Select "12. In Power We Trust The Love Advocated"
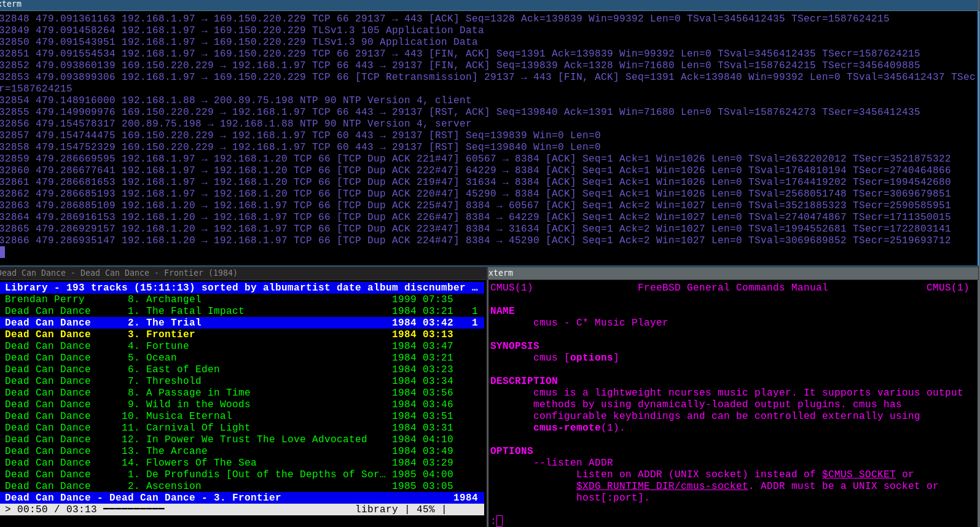Viewport: 980px width, 527px height. click(242, 439)
